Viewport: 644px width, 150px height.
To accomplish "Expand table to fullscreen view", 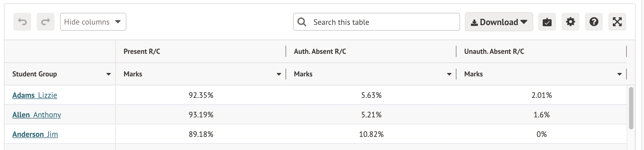I will click(617, 22).
